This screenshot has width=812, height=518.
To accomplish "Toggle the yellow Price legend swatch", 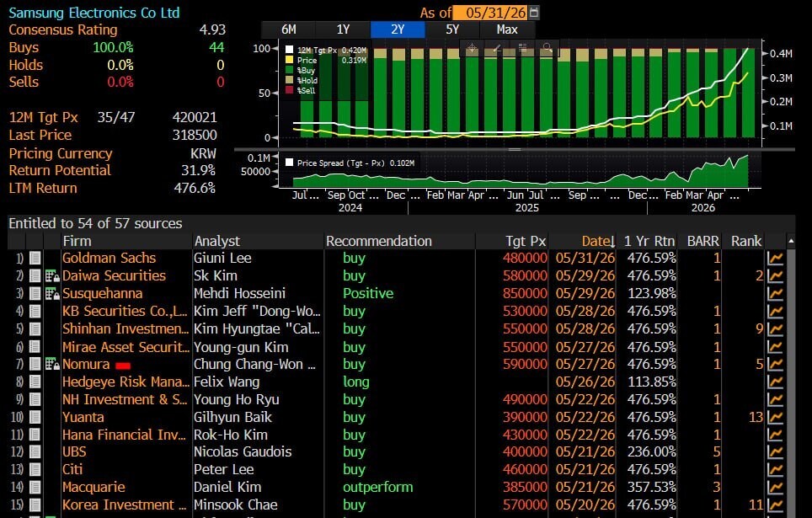I will [290, 60].
